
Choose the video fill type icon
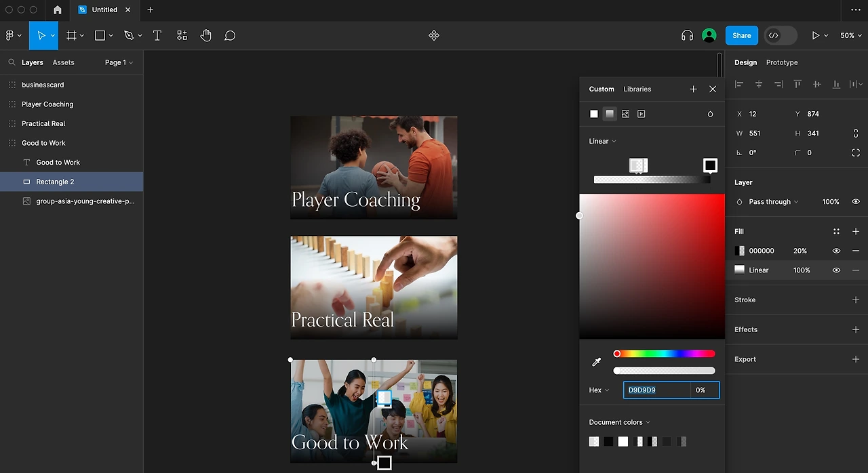641,114
